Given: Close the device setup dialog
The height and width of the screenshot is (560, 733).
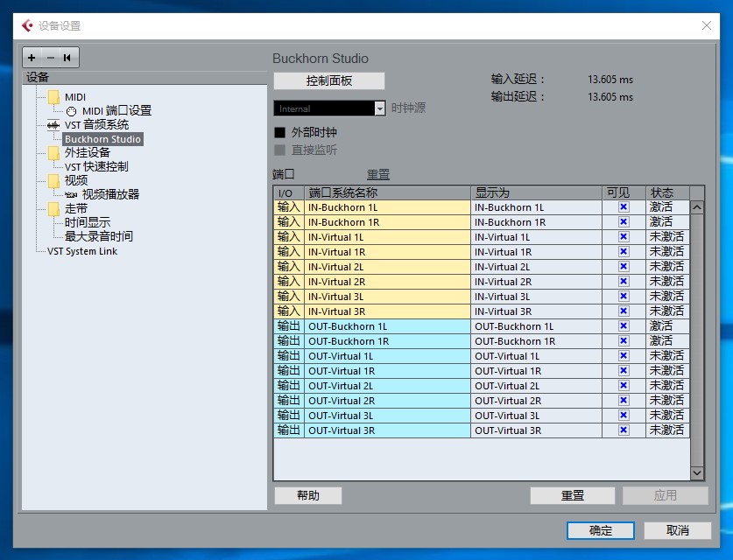Looking at the screenshot, I should coord(707,25).
